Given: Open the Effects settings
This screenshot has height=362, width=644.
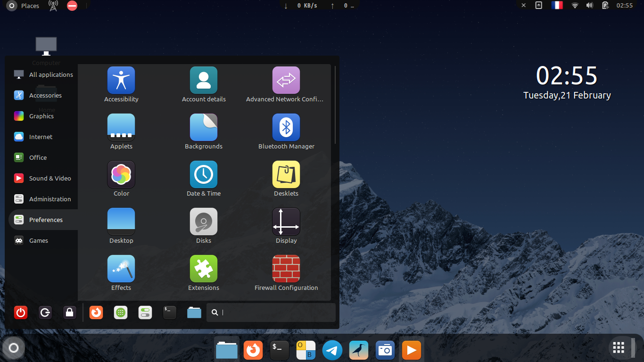Looking at the screenshot, I should tap(121, 273).
